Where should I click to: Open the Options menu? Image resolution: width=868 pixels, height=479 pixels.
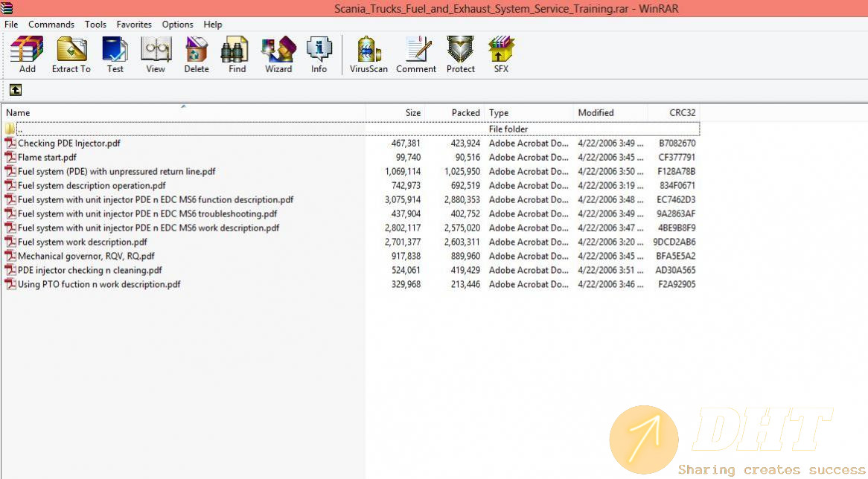[178, 25]
